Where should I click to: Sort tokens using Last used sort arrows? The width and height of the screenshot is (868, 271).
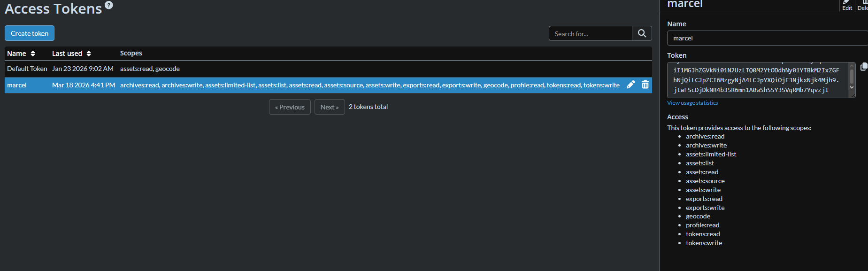click(89, 54)
